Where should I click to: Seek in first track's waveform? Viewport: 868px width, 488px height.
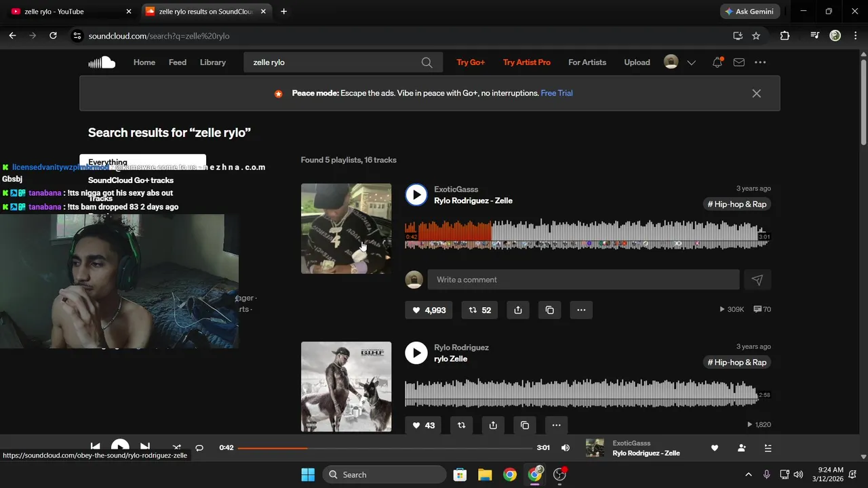point(587,235)
